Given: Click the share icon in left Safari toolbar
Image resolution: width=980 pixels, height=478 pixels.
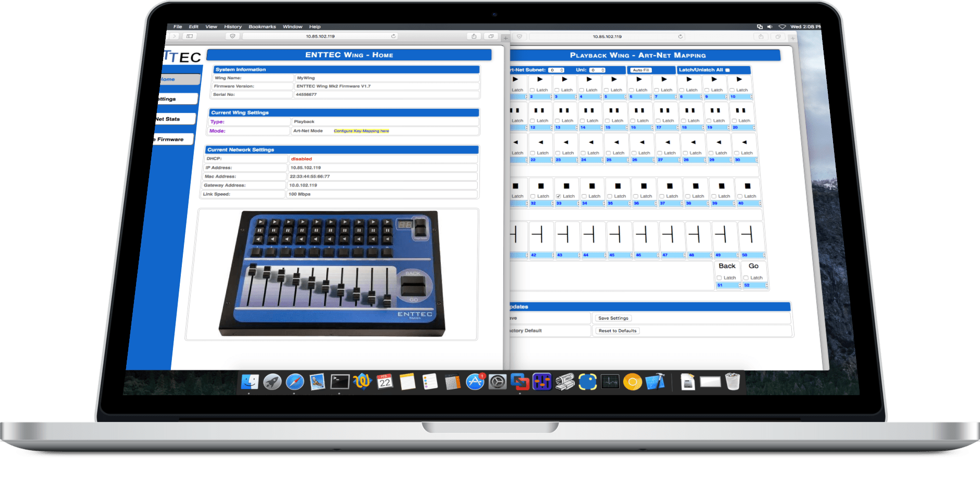Looking at the screenshot, I should (474, 36).
